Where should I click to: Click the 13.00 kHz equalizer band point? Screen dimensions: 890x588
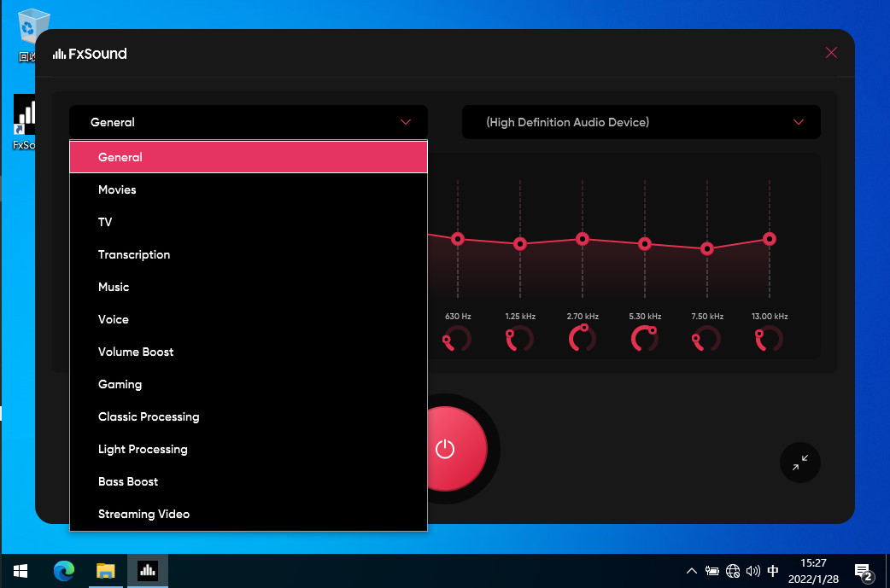coord(770,239)
